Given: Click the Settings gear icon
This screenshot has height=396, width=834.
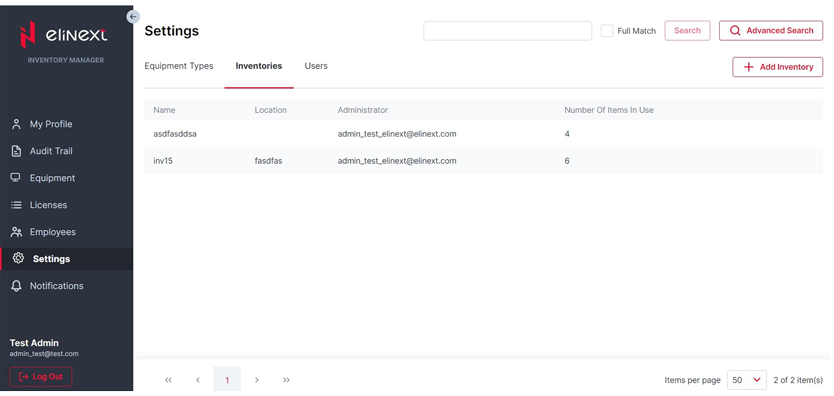Looking at the screenshot, I should pos(18,258).
